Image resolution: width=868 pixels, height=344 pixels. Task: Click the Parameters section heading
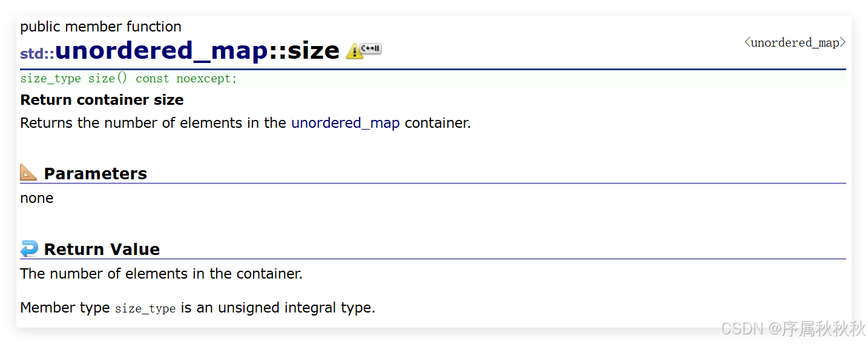pos(96,174)
